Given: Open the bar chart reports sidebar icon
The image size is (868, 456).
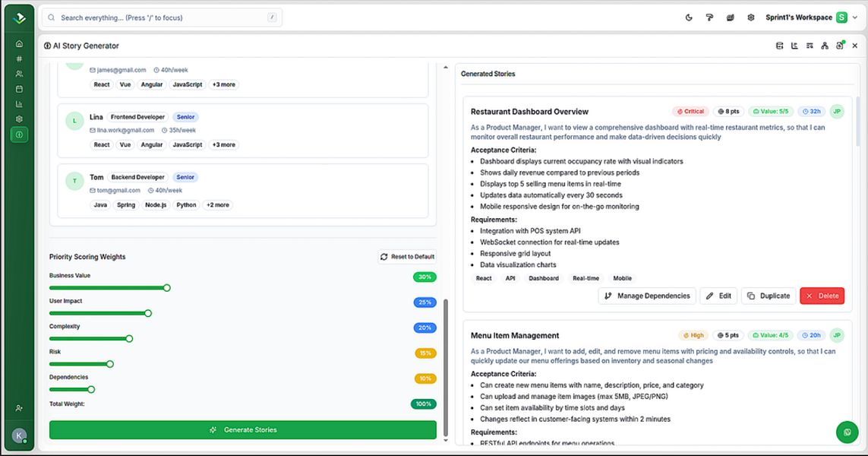Looking at the screenshot, I should [20, 104].
